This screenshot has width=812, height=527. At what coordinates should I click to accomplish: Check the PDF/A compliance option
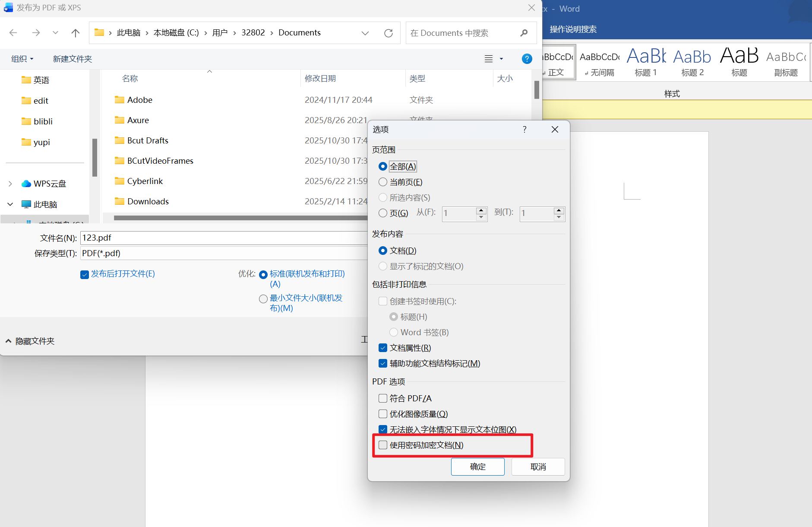coord(383,398)
